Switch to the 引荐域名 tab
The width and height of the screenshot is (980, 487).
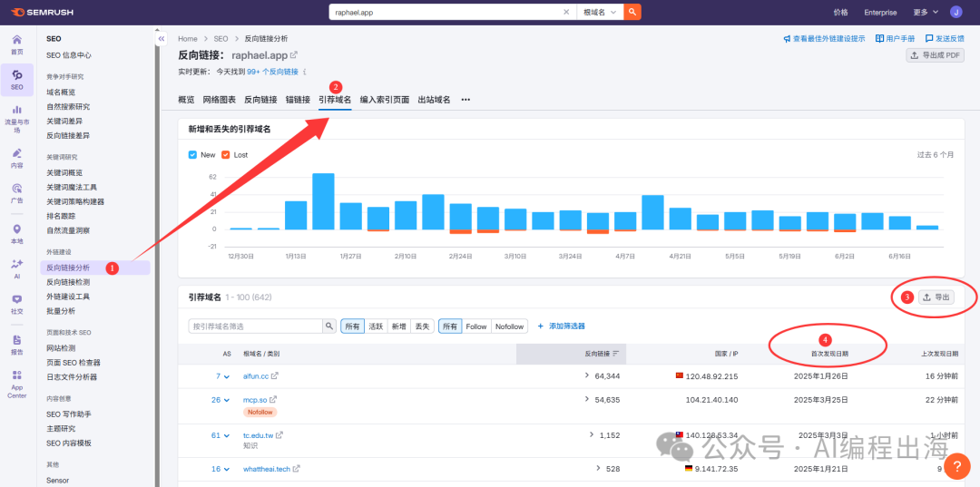[x=335, y=100]
